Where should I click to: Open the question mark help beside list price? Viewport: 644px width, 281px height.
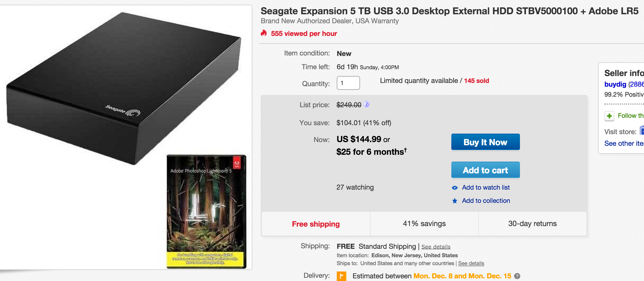click(x=367, y=104)
